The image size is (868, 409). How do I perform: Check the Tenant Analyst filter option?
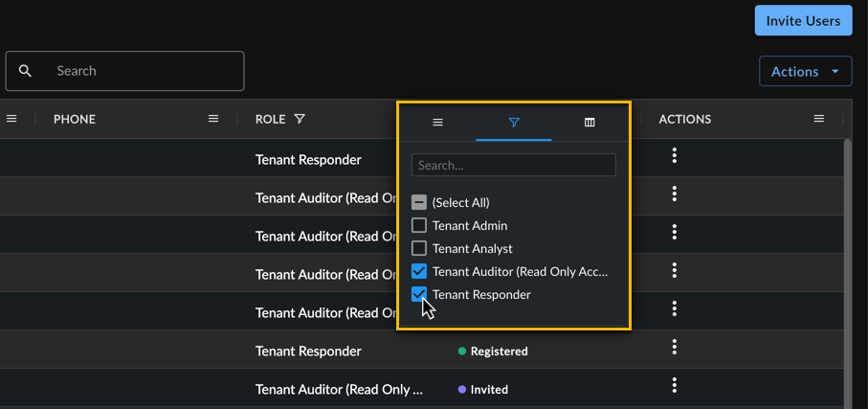click(419, 249)
